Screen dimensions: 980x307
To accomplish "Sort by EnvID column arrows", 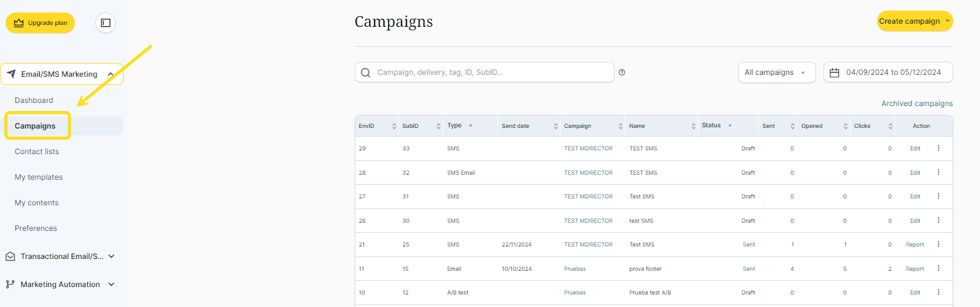I will click(394, 126).
